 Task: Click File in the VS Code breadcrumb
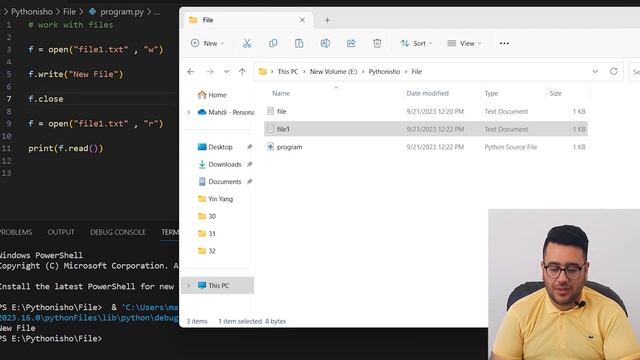69,12
